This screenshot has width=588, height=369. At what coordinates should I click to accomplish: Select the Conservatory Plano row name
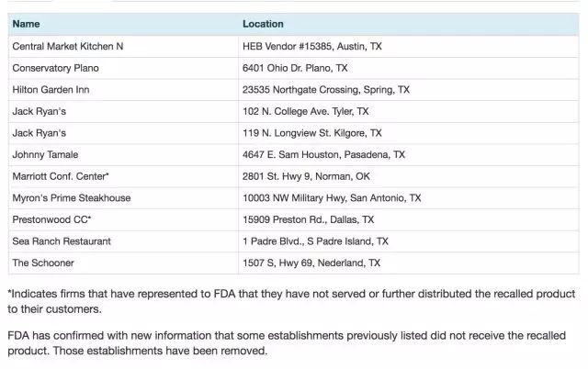tap(55, 68)
